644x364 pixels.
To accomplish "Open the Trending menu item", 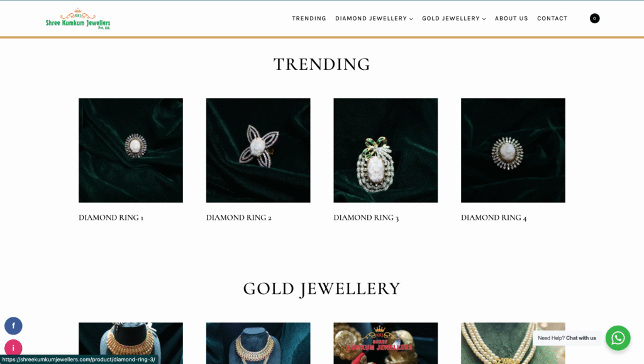I will [309, 18].
